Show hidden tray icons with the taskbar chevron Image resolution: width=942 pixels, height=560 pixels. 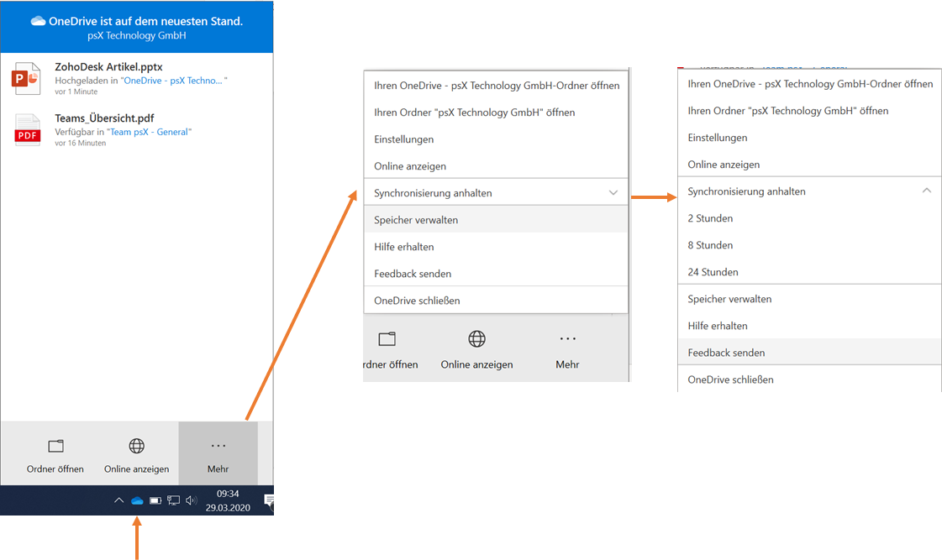(119, 500)
